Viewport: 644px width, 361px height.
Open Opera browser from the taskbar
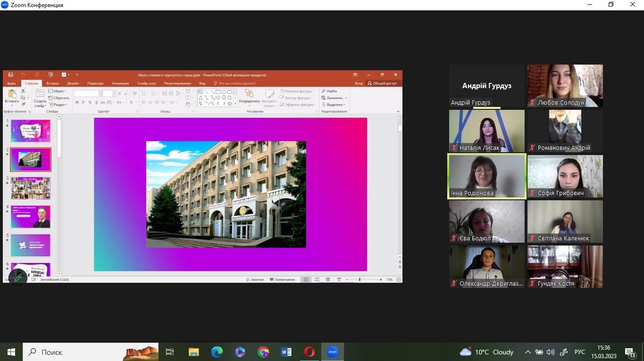click(309, 352)
